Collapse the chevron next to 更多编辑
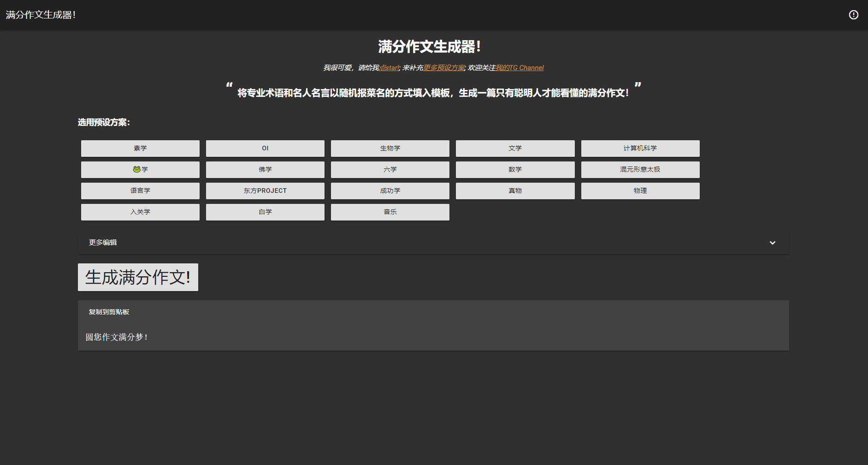This screenshot has width=868, height=465. pyautogui.click(x=773, y=242)
